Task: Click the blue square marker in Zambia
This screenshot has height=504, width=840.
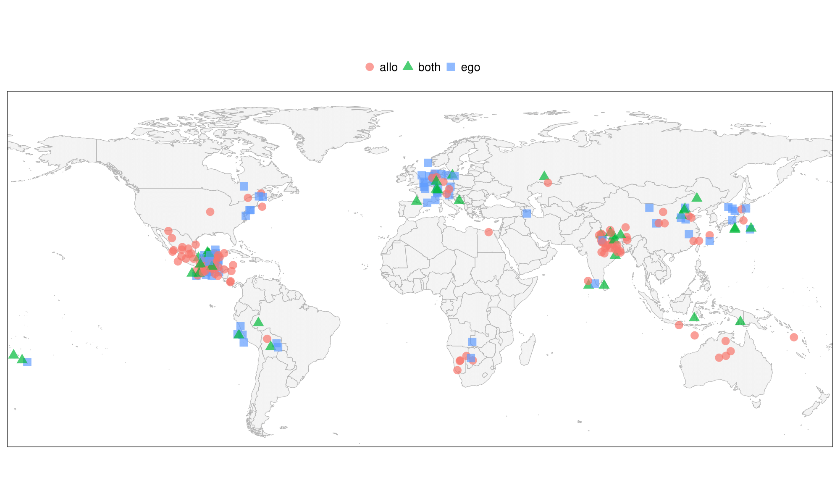Action: point(472,342)
